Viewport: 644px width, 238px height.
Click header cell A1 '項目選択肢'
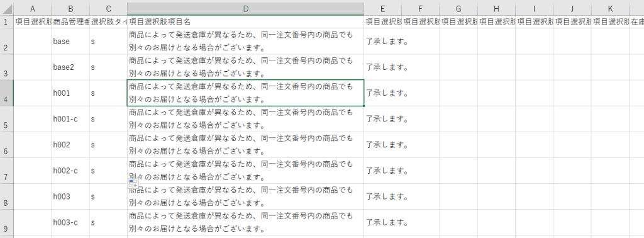33,21
